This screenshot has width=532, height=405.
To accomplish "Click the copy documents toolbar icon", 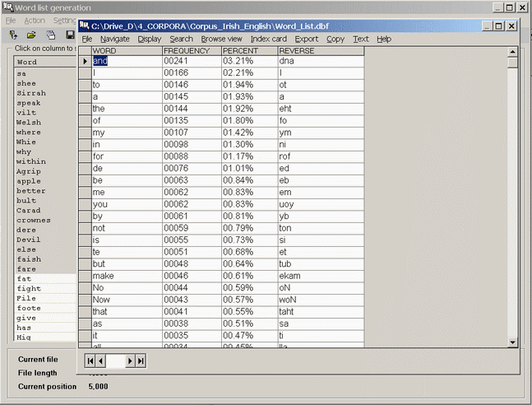I will (x=50, y=35).
